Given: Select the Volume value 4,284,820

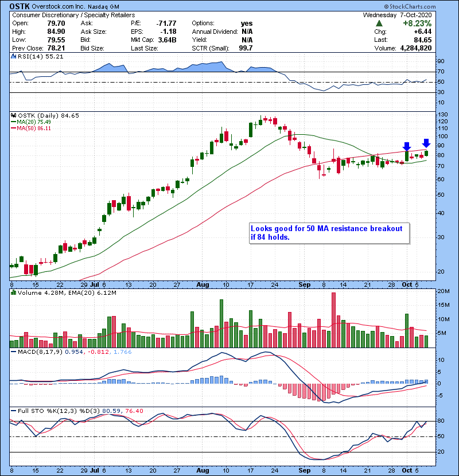Looking at the screenshot, I should (416, 48).
